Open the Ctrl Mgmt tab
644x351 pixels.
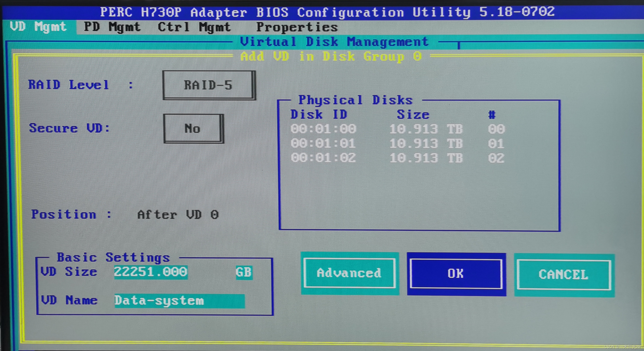point(194,27)
